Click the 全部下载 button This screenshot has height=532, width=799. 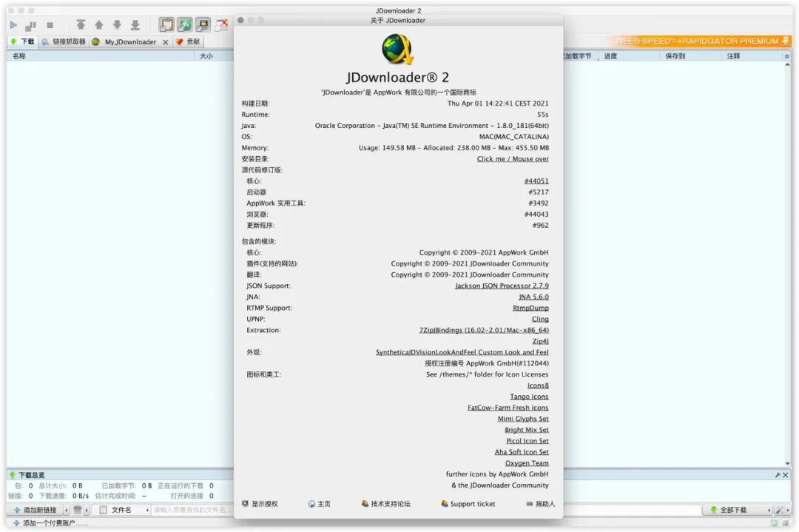point(734,510)
